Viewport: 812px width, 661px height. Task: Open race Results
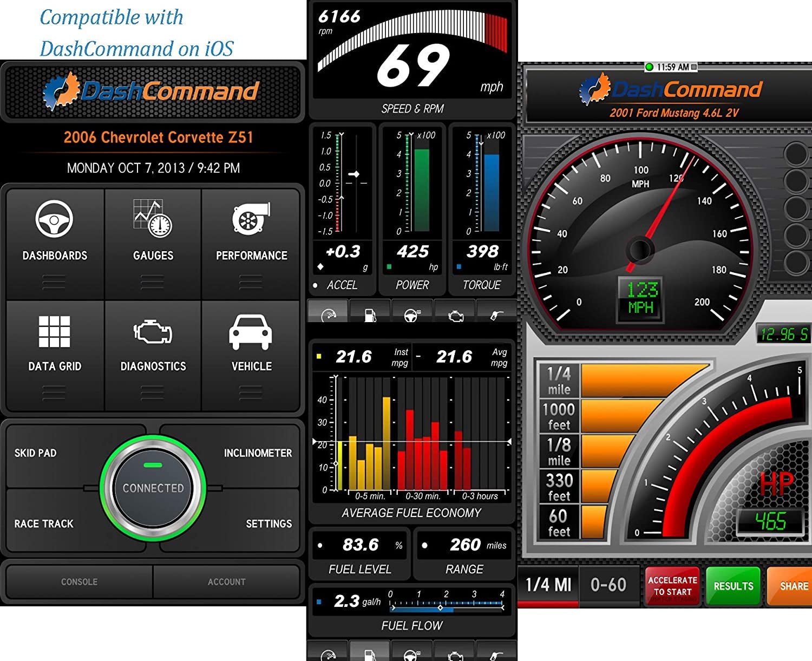click(734, 586)
